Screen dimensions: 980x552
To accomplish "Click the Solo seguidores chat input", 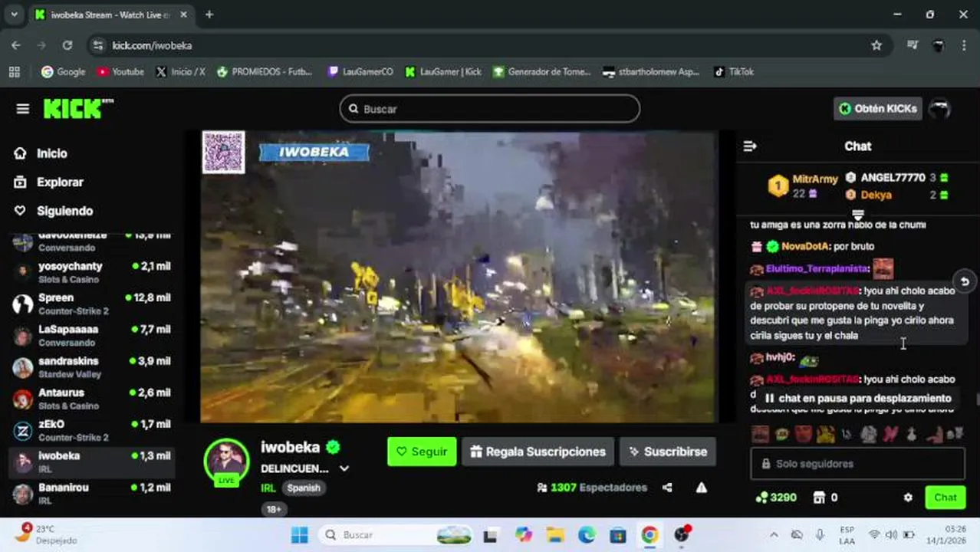I will tap(857, 464).
